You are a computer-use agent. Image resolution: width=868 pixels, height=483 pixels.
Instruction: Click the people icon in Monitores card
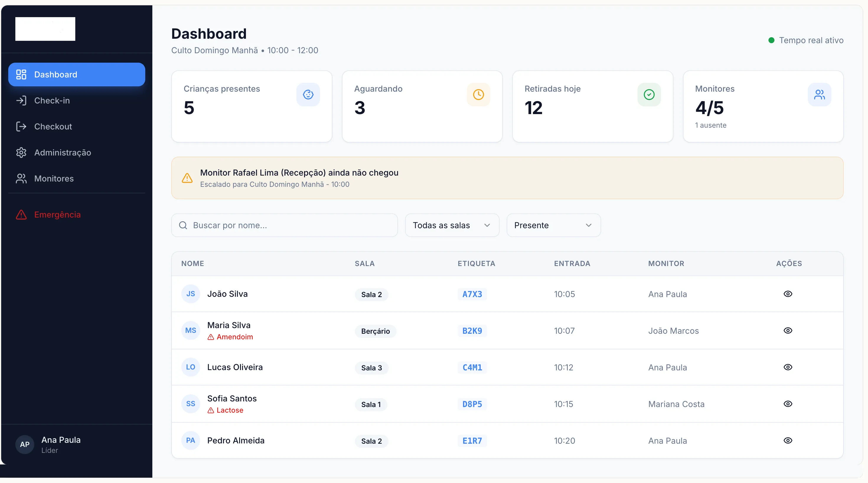click(819, 94)
